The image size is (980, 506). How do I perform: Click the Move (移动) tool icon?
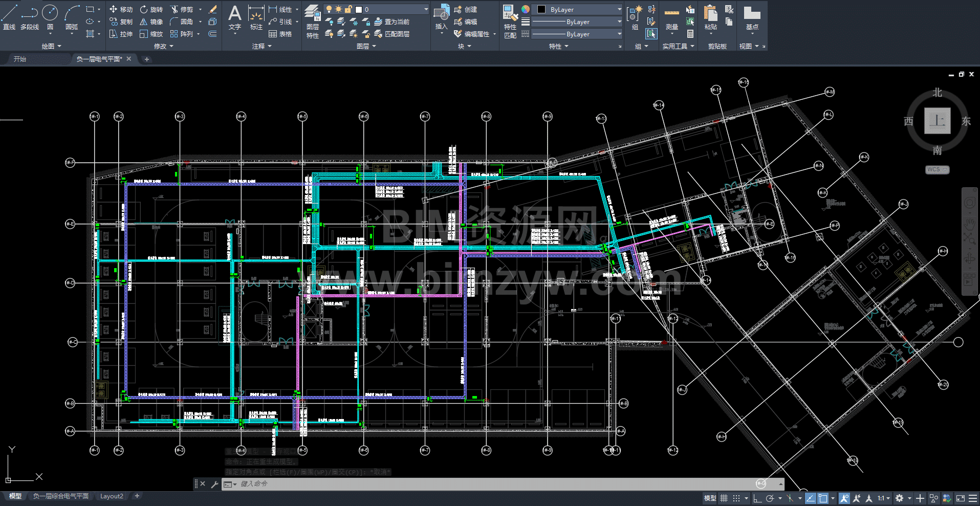point(121,9)
